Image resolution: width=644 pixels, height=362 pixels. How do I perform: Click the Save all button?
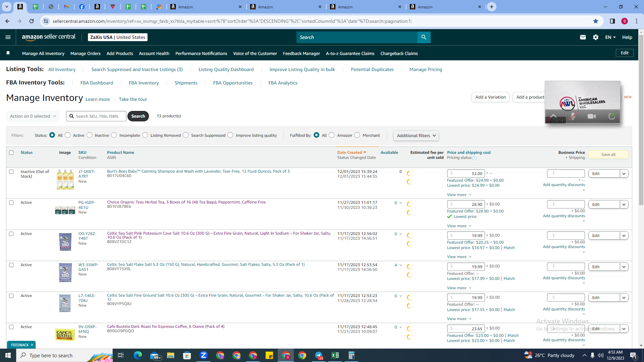click(x=608, y=155)
